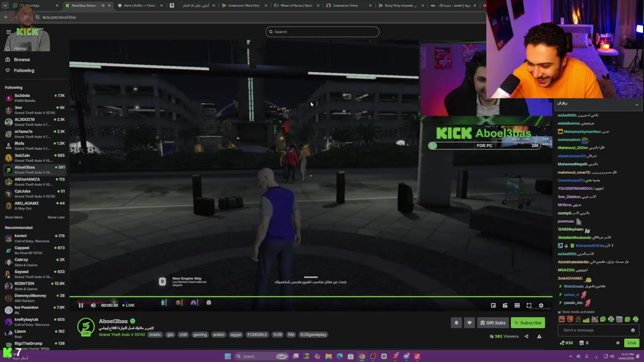Open DommyxMommy recommended channel
644x362 pixels.
pos(34,298)
